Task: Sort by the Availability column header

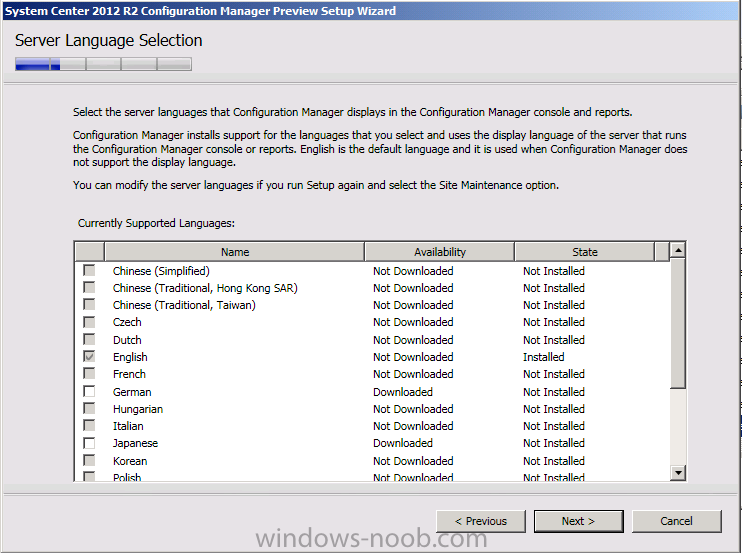Action: pyautogui.click(x=440, y=252)
